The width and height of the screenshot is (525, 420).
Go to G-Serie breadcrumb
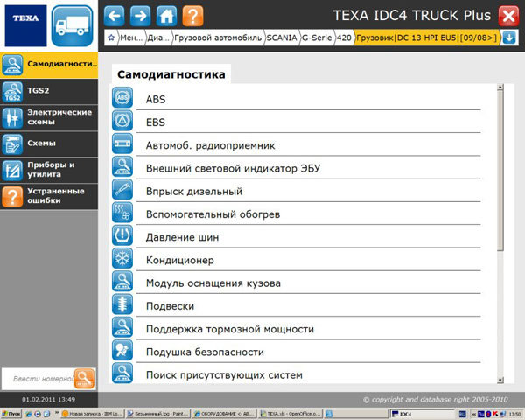(317, 38)
